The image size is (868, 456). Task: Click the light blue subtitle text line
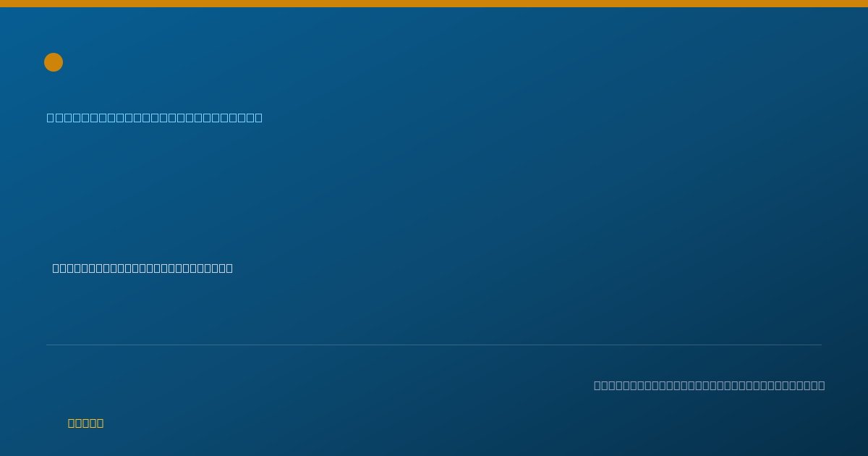click(155, 117)
